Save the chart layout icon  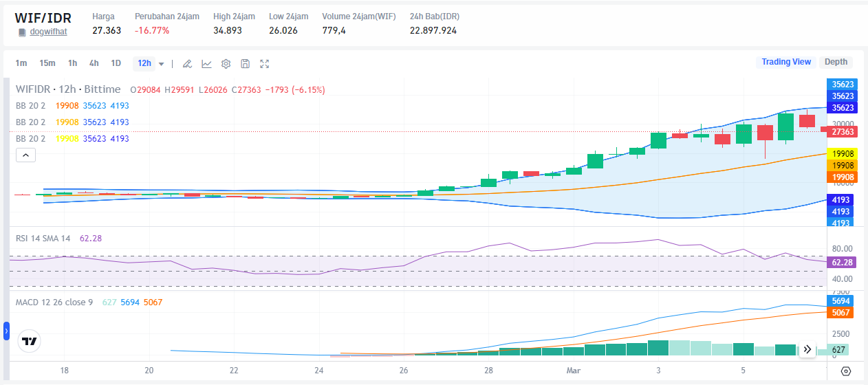tap(245, 63)
